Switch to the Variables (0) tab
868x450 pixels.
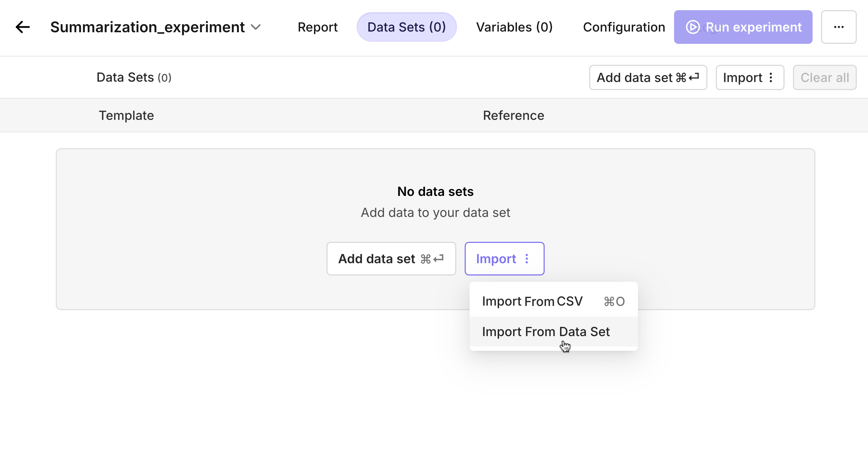point(514,27)
